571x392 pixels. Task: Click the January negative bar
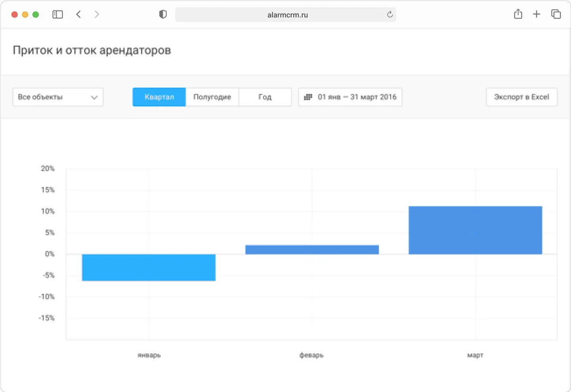[x=149, y=267]
